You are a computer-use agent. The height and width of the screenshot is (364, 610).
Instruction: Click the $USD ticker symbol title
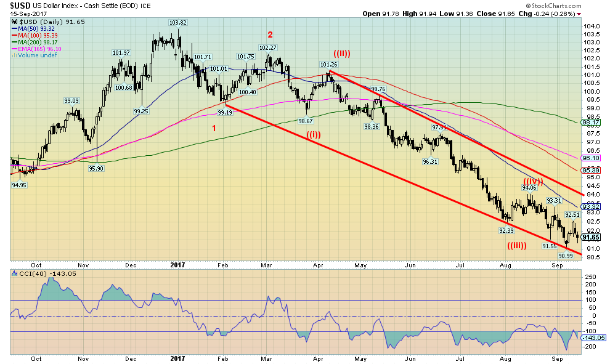click(x=20, y=6)
